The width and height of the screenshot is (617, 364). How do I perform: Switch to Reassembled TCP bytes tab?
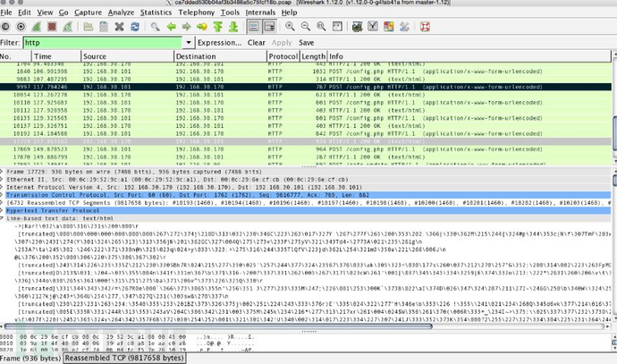click(124, 358)
